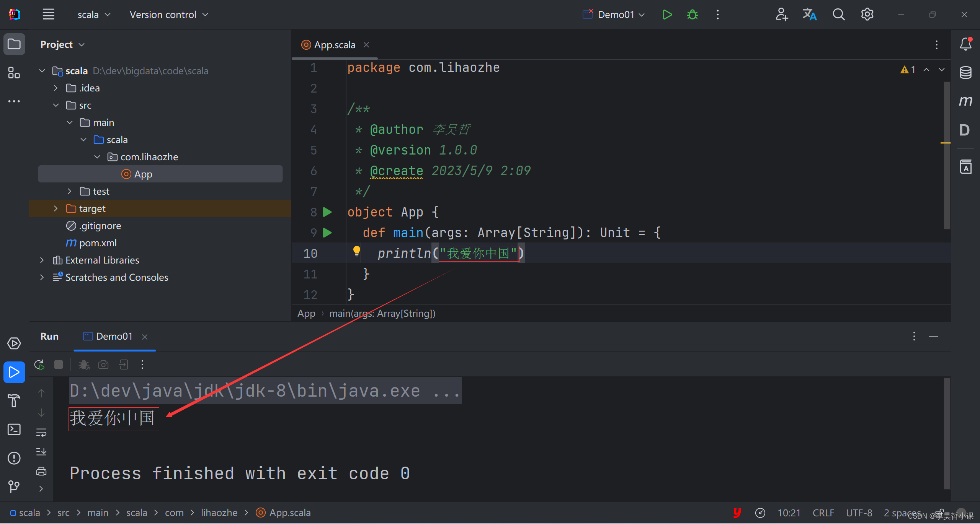Open Demo01 run configuration dropdown
The image size is (980, 524).
(614, 15)
